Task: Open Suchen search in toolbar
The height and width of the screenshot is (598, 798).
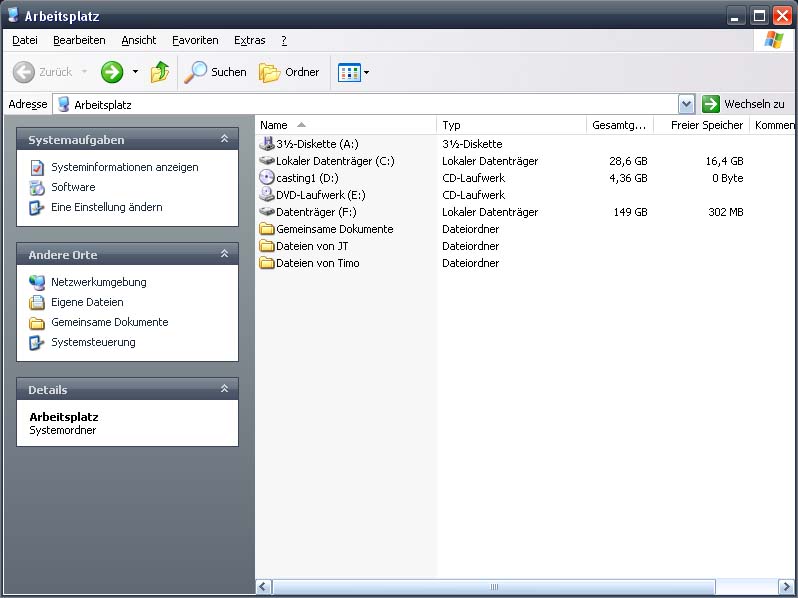Action: click(x=215, y=72)
